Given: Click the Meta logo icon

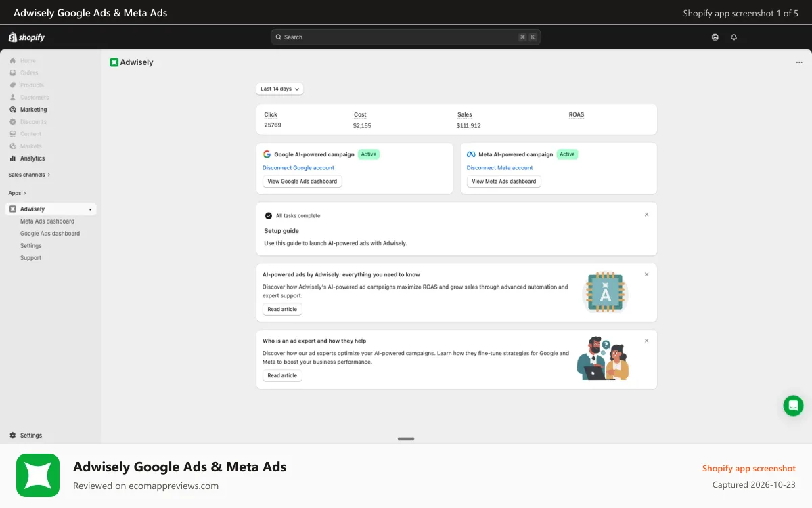Looking at the screenshot, I should point(471,154).
